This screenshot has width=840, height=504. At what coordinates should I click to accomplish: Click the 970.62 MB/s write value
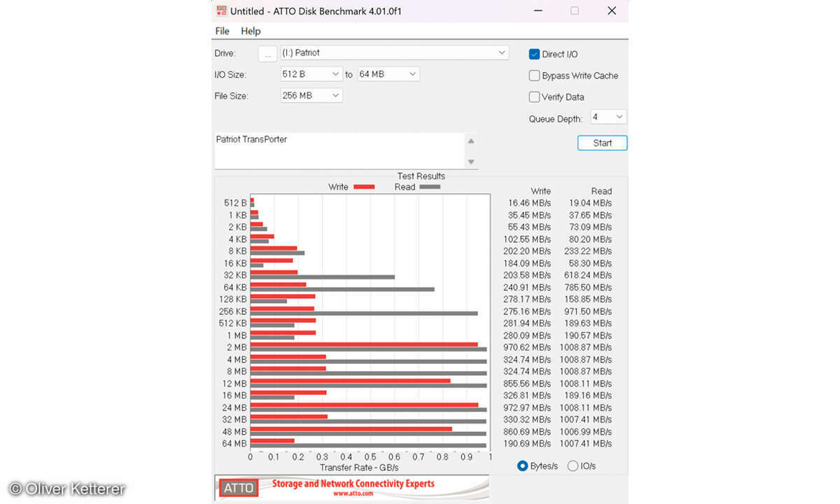(x=527, y=347)
